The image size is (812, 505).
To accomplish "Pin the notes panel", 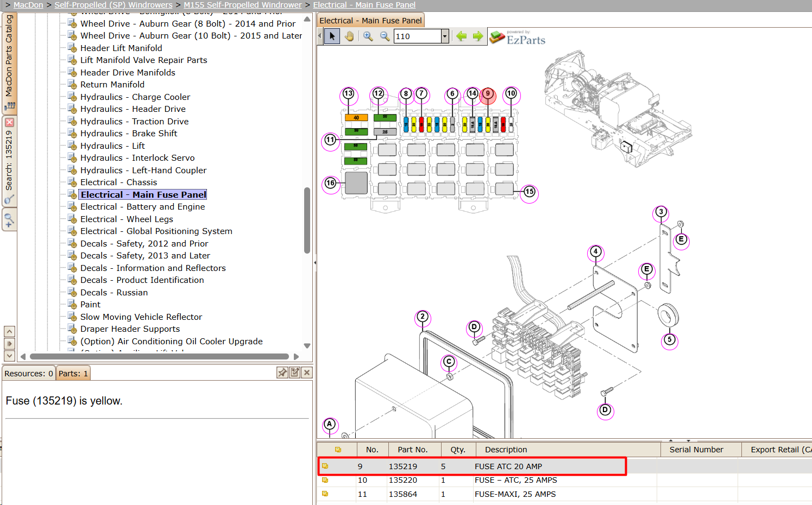I will (282, 373).
